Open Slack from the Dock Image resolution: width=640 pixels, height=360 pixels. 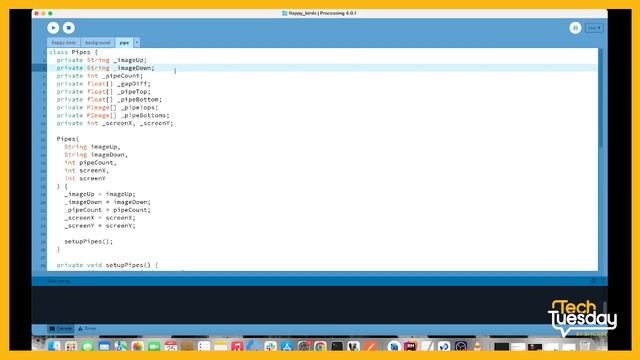pyautogui.click(x=270, y=346)
